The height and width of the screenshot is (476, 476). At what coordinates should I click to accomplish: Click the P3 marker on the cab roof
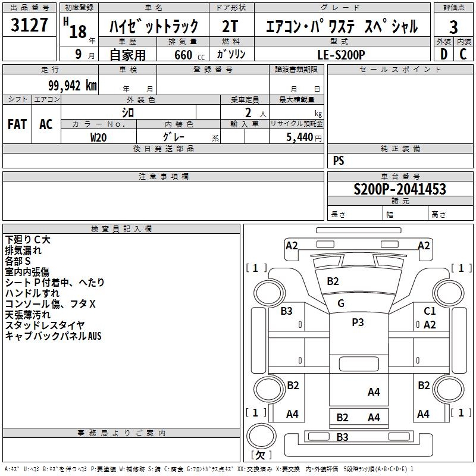coord(358,322)
